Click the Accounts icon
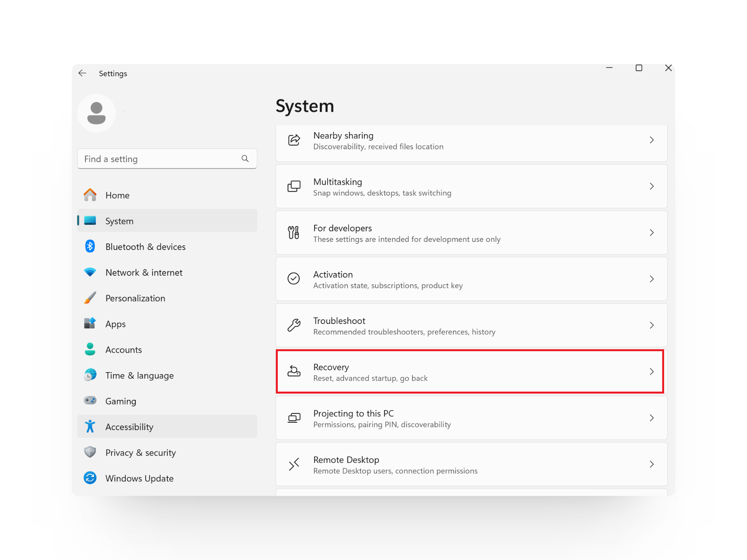The width and height of the screenshot is (747, 560). pos(90,349)
